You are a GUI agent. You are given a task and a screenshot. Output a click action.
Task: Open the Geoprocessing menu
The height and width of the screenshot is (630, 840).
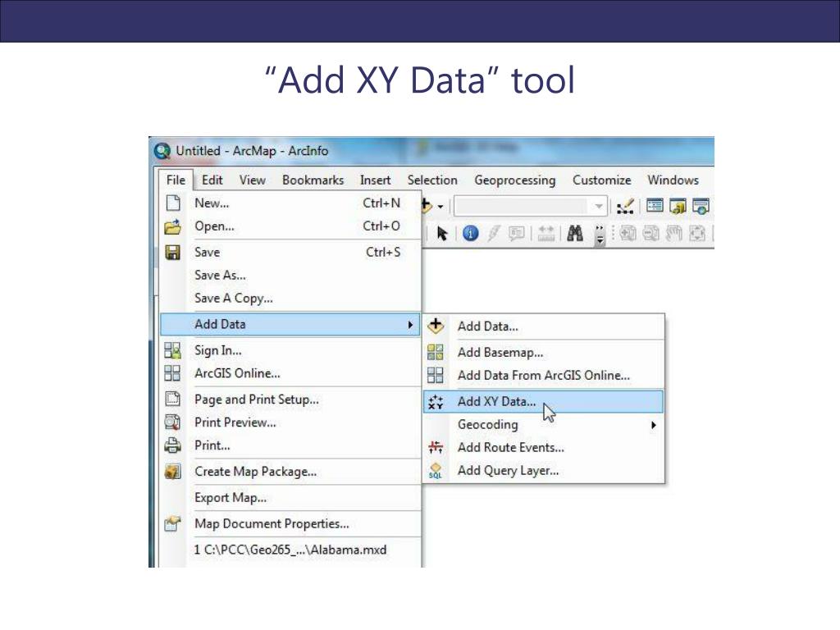515,180
